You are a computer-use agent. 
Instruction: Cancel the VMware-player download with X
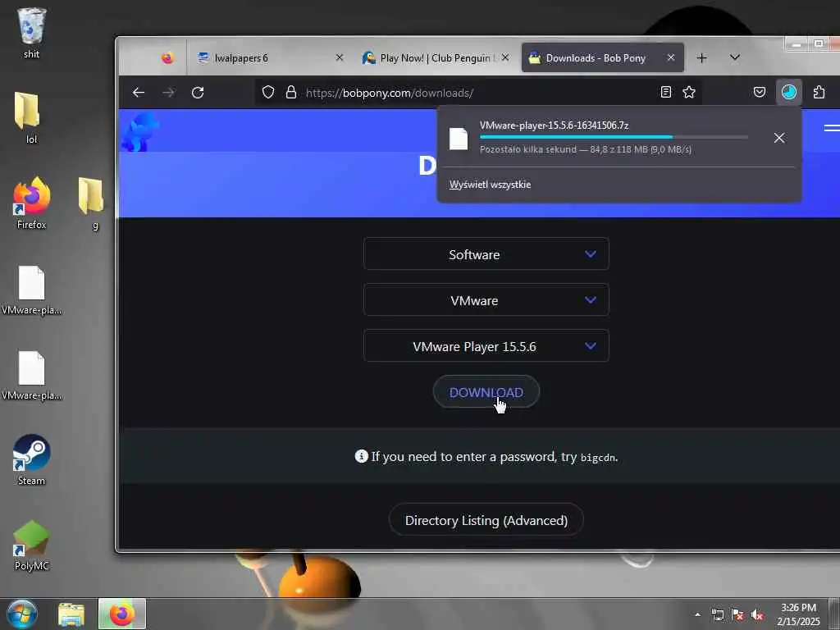(x=779, y=138)
